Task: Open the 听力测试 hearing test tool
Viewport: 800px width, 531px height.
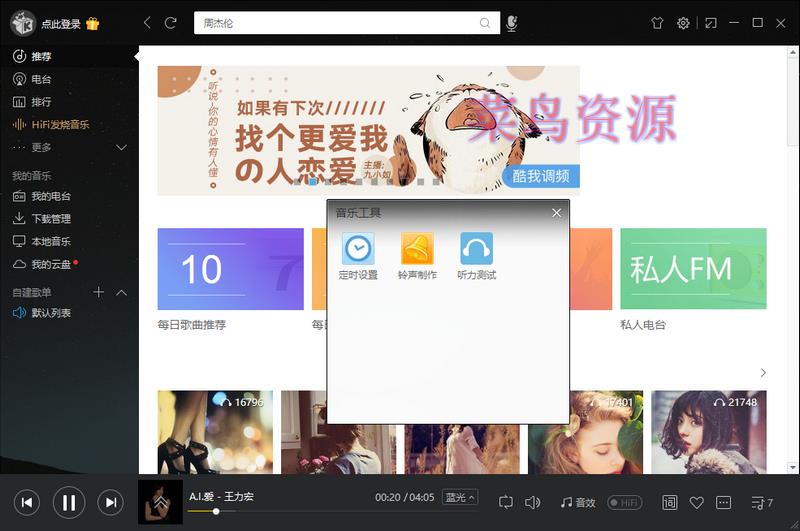Action: click(x=477, y=256)
